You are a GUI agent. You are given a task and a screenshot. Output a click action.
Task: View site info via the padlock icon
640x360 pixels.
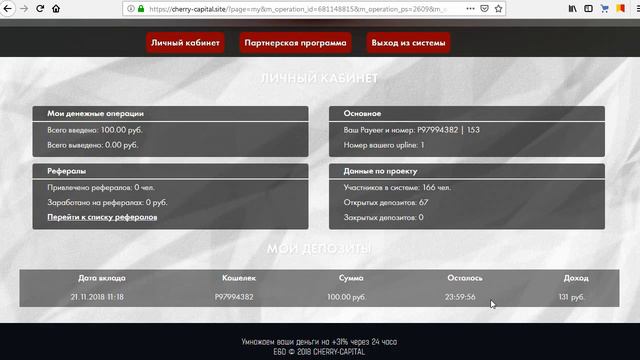tap(141, 9)
